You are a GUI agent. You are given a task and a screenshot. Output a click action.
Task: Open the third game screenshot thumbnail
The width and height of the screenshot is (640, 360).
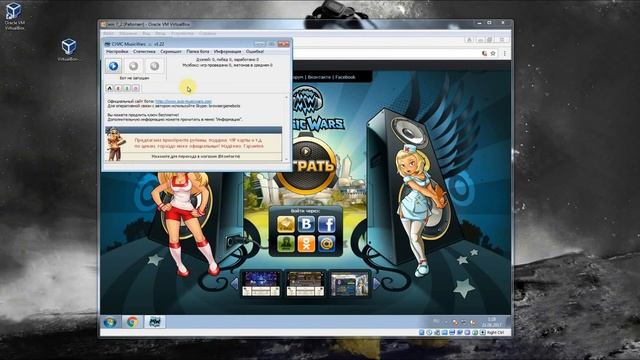[x=349, y=283]
